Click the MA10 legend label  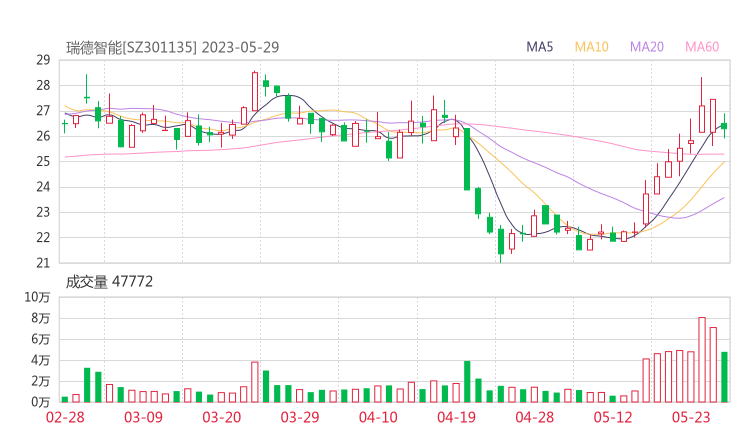591,47
